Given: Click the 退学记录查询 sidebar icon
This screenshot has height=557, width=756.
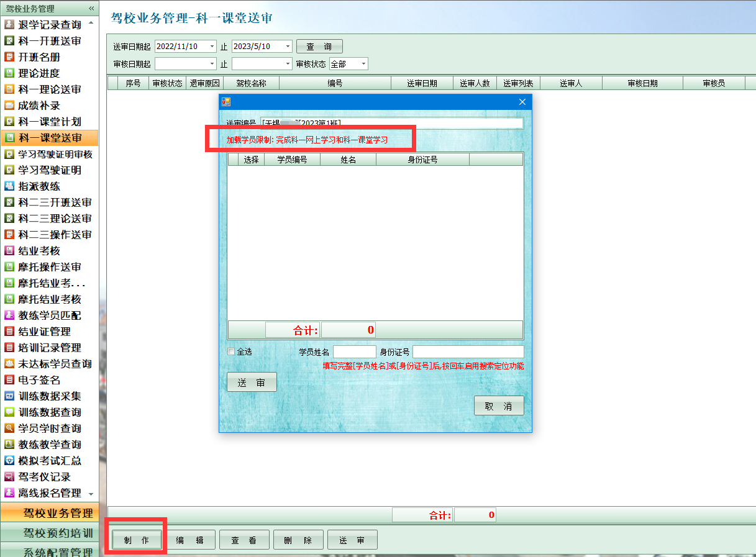Looking at the screenshot, I should (9, 25).
